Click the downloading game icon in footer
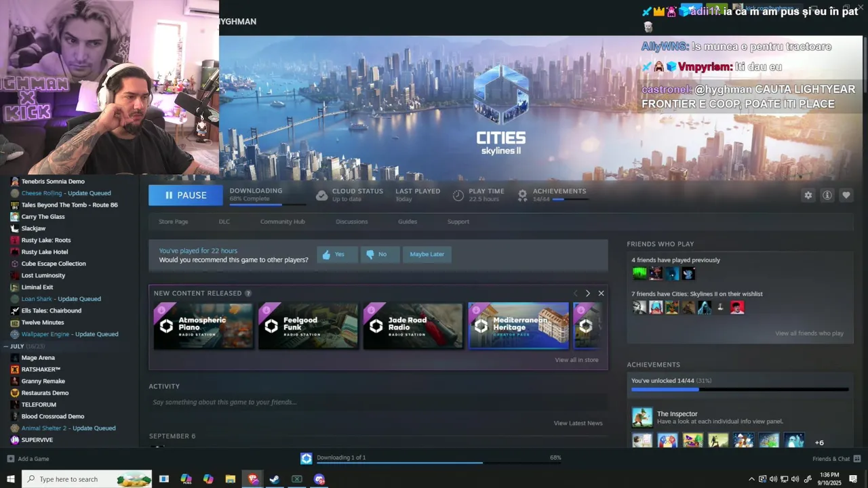Screen dimensions: 868x488 coord(307,459)
